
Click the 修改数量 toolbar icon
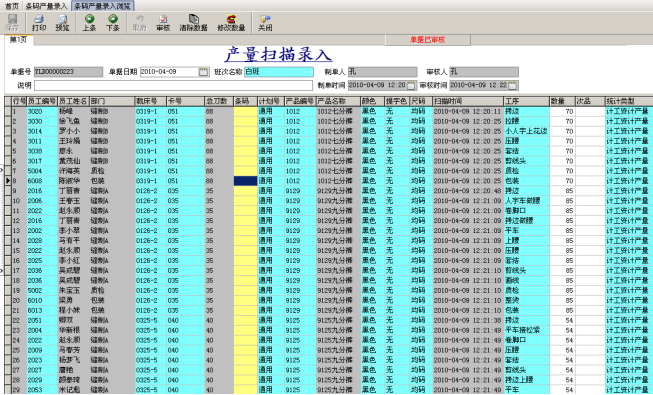[x=231, y=19]
